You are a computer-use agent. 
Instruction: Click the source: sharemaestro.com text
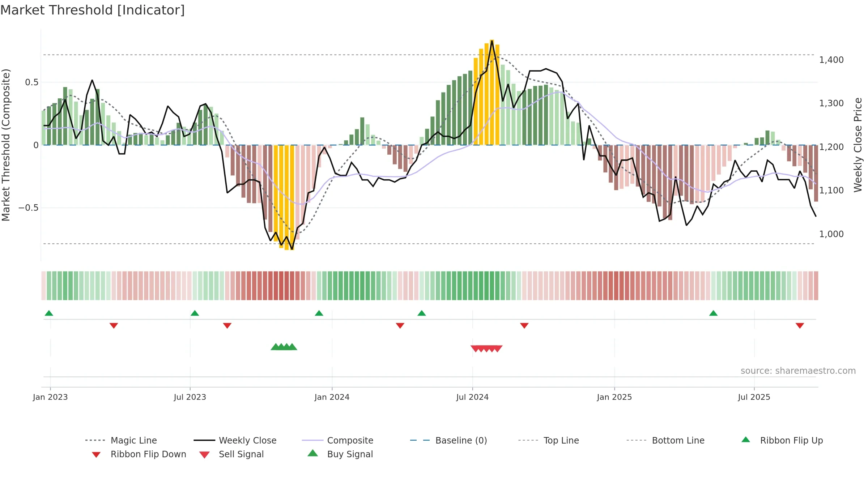point(798,371)
